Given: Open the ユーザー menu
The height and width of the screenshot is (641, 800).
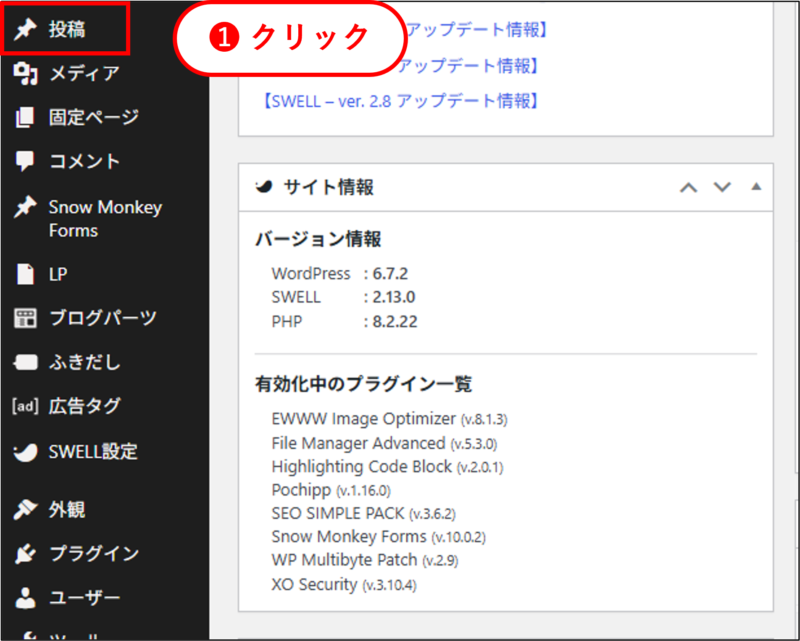Looking at the screenshot, I should (84, 598).
